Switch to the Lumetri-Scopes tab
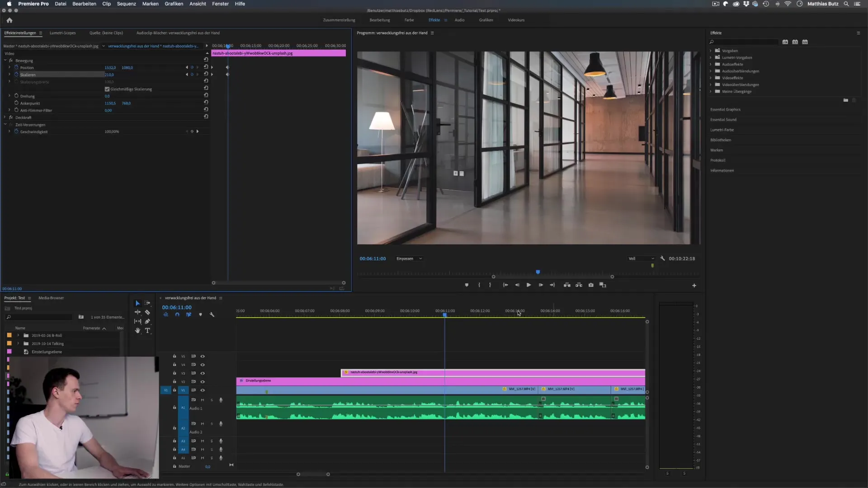Screen dimensions: 868x488 [x=62, y=33]
